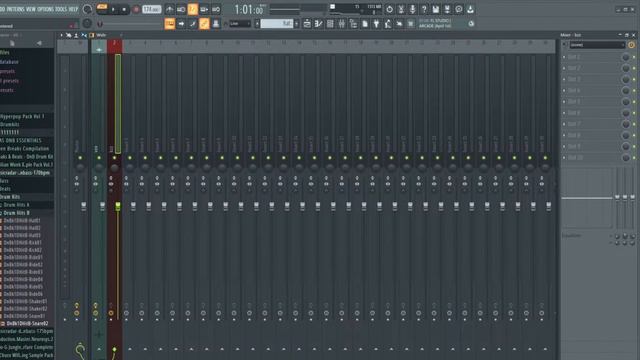
Task: Click the download arrow icon in top toolbar
Action: click(470, 9)
